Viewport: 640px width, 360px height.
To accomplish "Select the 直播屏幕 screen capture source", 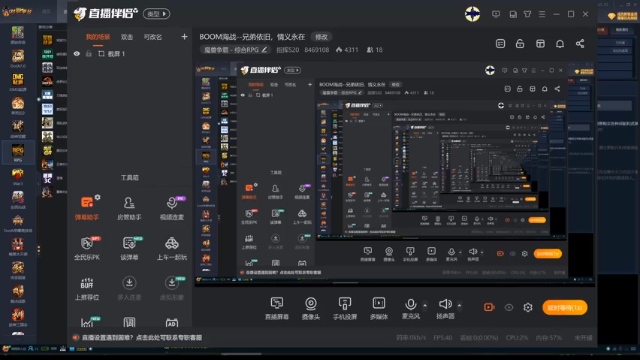I will pyautogui.click(x=277, y=308).
